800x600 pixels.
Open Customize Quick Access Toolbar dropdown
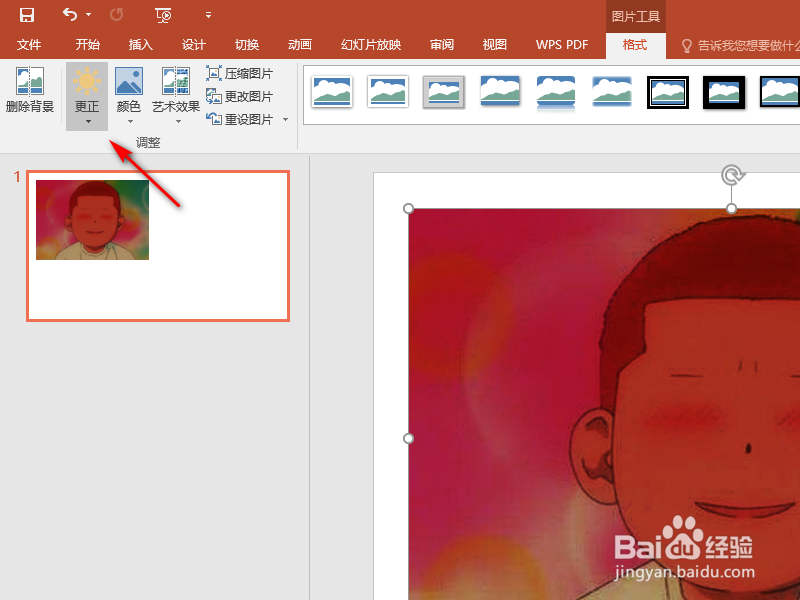[x=208, y=15]
